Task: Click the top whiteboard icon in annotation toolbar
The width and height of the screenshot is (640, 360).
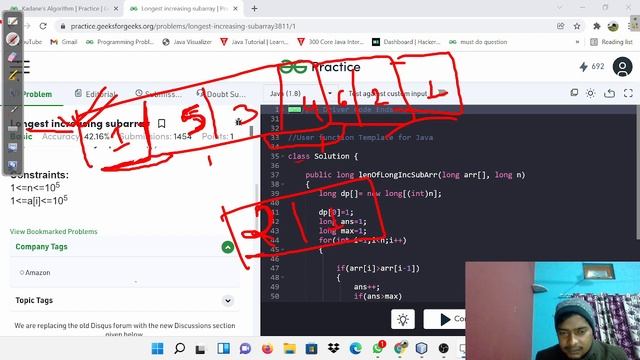Action: pos(12,21)
